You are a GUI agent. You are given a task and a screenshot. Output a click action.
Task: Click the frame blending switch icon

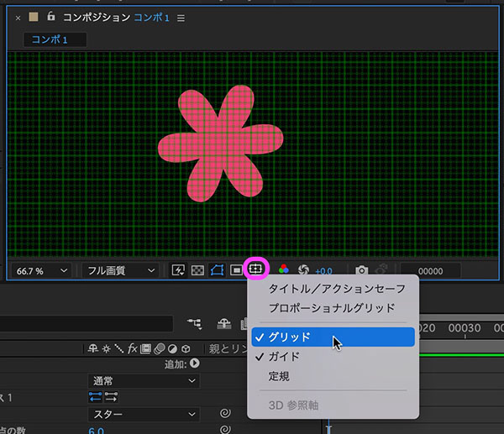[145, 348]
